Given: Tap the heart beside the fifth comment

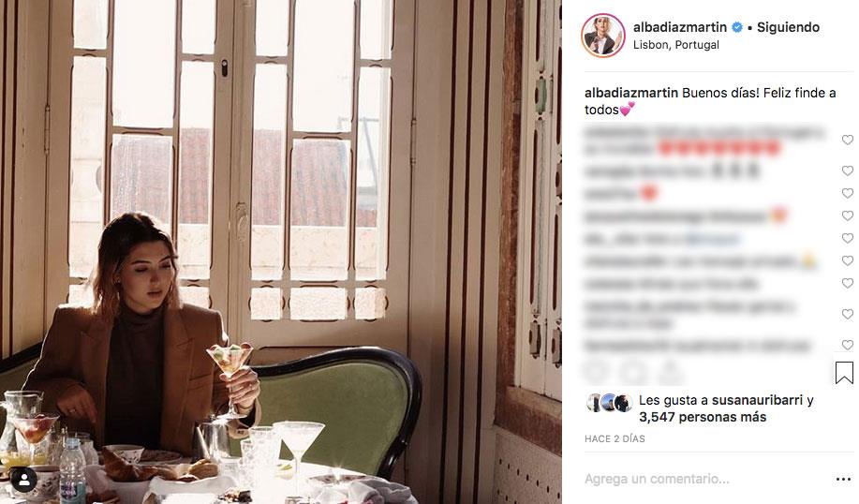Looking at the screenshot, I should click(x=848, y=238).
